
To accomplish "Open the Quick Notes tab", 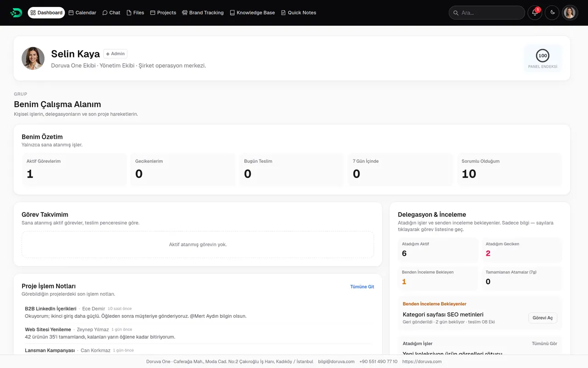I will point(299,13).
